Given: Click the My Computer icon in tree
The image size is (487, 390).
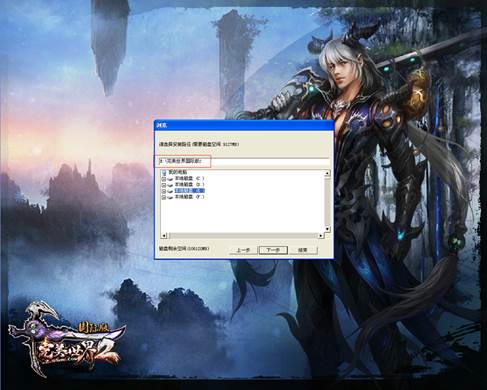Looking at the screenshot, I should click(x=164, y=173).
